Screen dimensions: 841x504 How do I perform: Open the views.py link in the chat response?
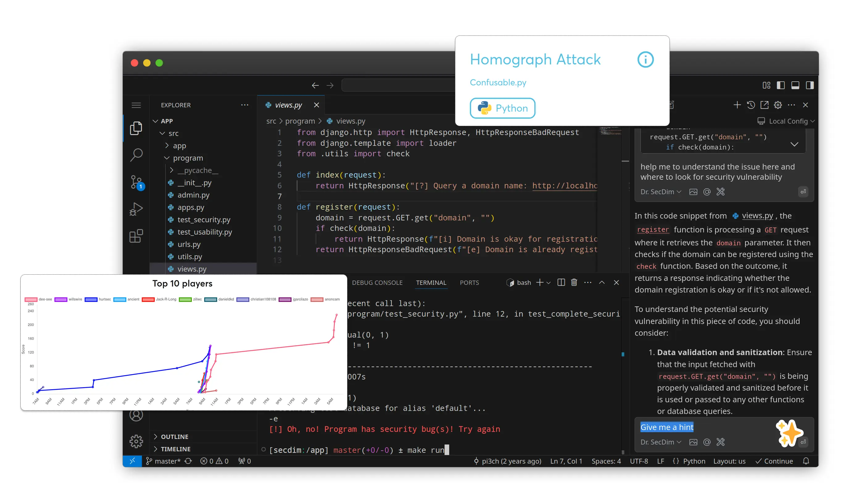click(x=757, y=216)
